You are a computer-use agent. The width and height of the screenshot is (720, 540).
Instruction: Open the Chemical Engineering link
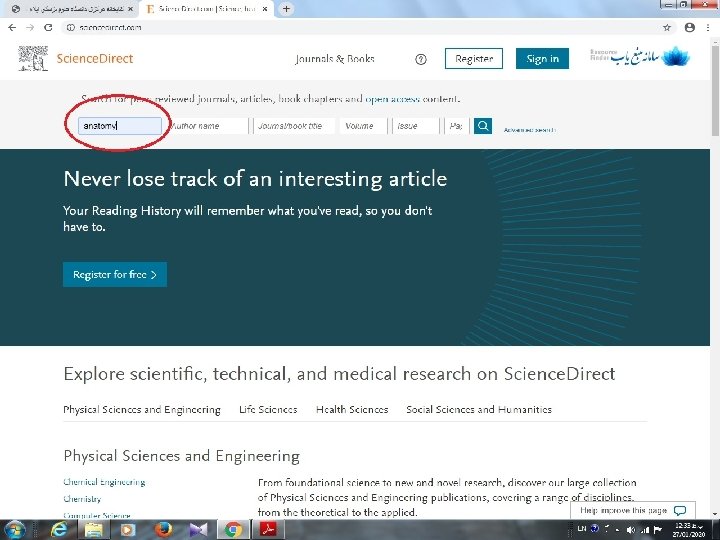(104, 482)
